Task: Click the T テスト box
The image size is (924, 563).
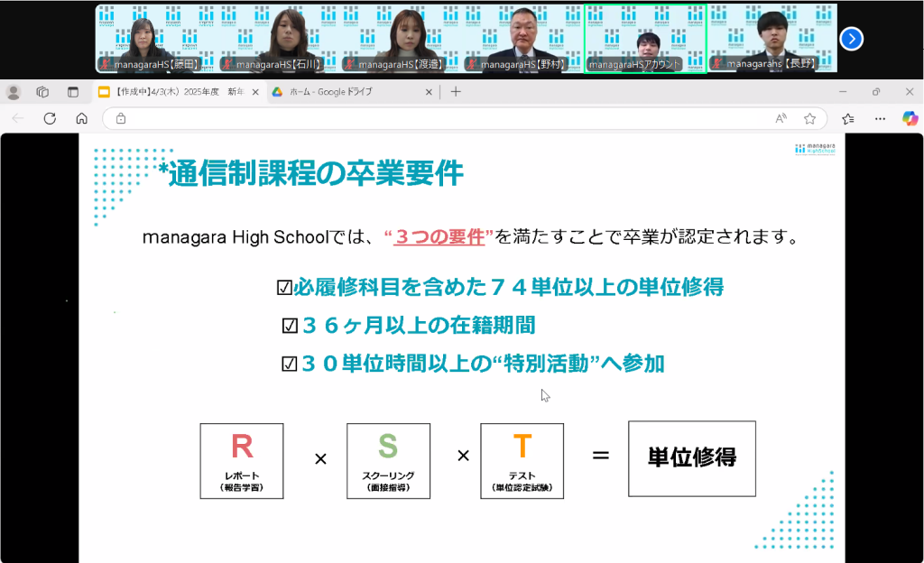Action: (x=522, y=461)
